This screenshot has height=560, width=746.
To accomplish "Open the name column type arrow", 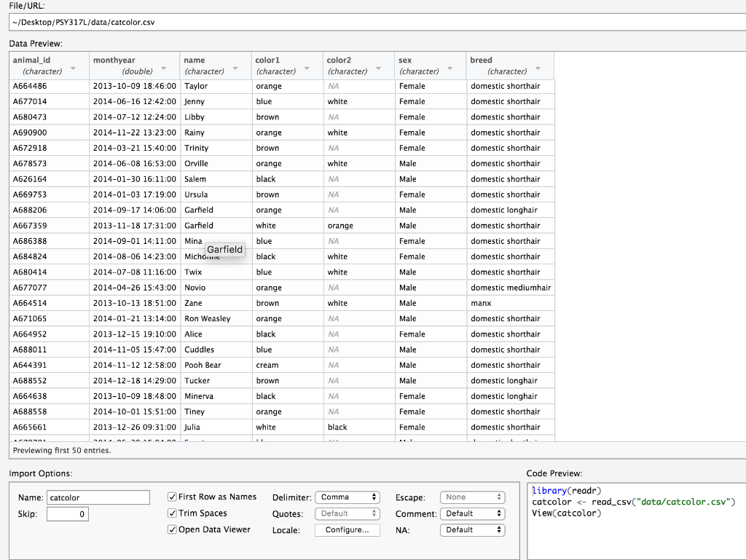I will click(235, 69).
